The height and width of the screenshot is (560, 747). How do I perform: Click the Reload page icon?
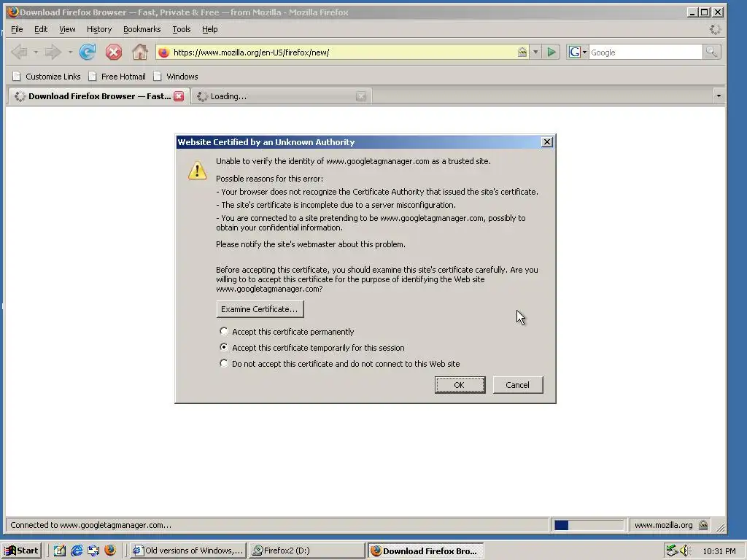(x=88, y=52)
